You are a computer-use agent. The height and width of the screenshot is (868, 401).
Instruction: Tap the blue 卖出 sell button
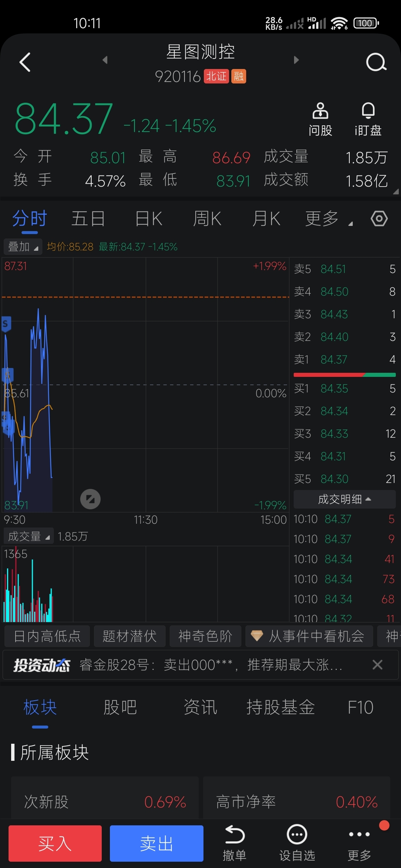pos(157,843)
